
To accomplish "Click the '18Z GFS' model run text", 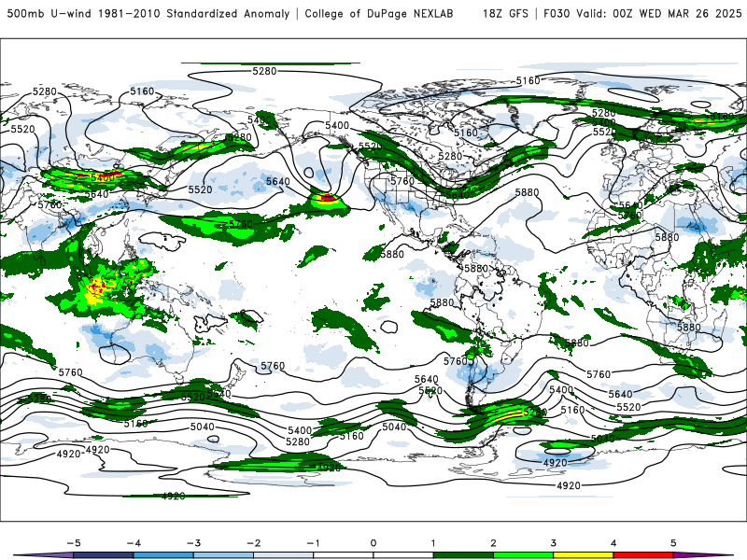I will [505, 14].
